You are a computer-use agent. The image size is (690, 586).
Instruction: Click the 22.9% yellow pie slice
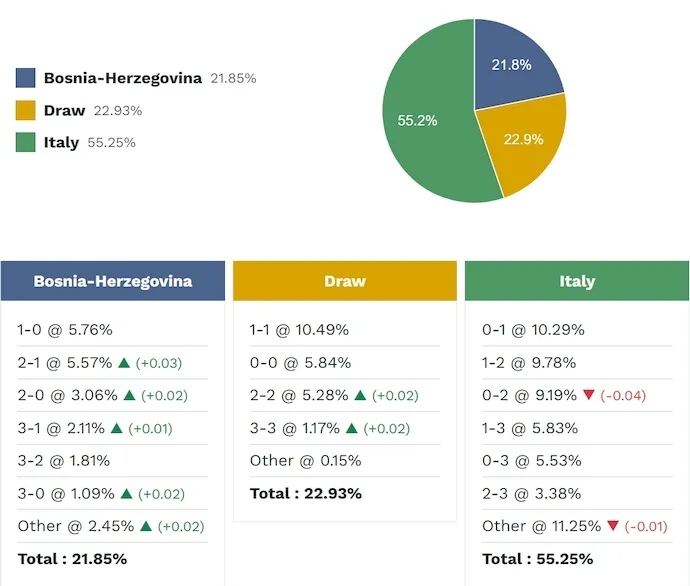(524, 140)
